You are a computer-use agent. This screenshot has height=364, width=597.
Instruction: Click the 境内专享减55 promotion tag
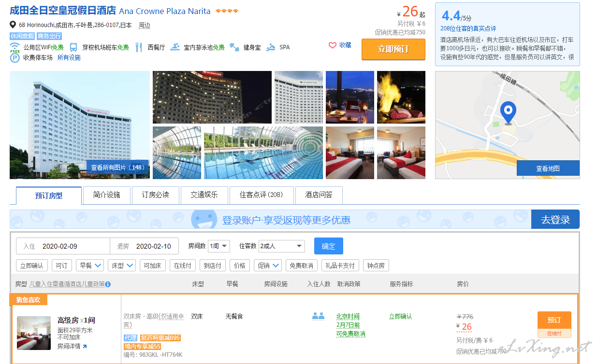point(142,347)
